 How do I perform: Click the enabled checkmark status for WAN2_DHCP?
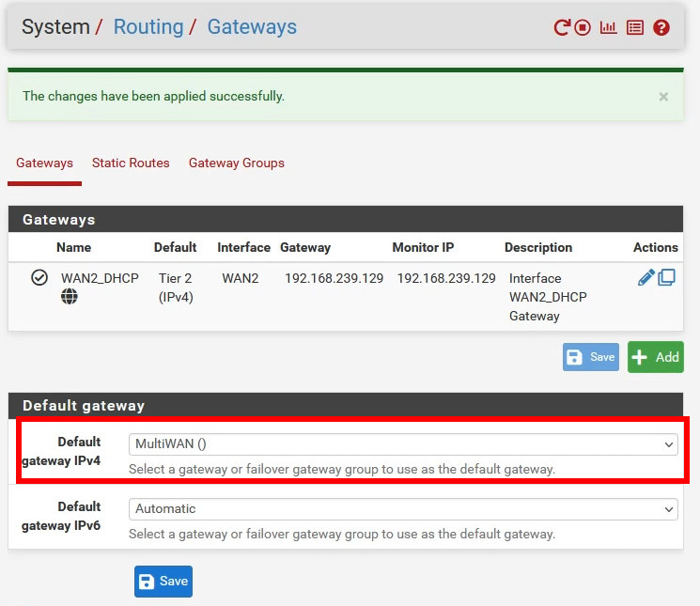(39, 277)
